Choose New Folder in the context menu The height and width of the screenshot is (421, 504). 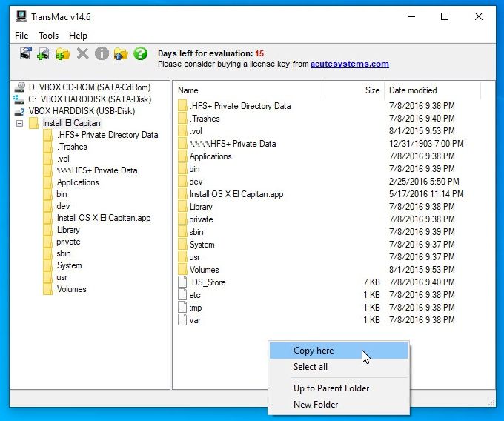coord(316,405)
